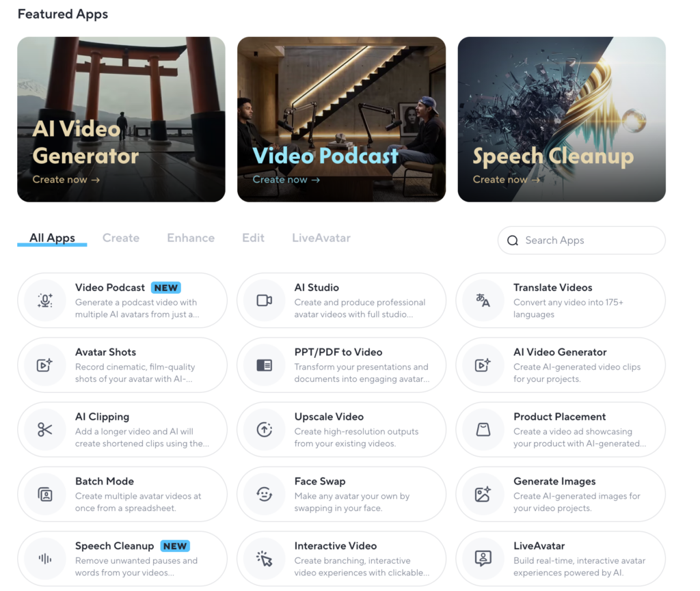
Task: Click the Batch Mode icon
Action: coord(45,494)
